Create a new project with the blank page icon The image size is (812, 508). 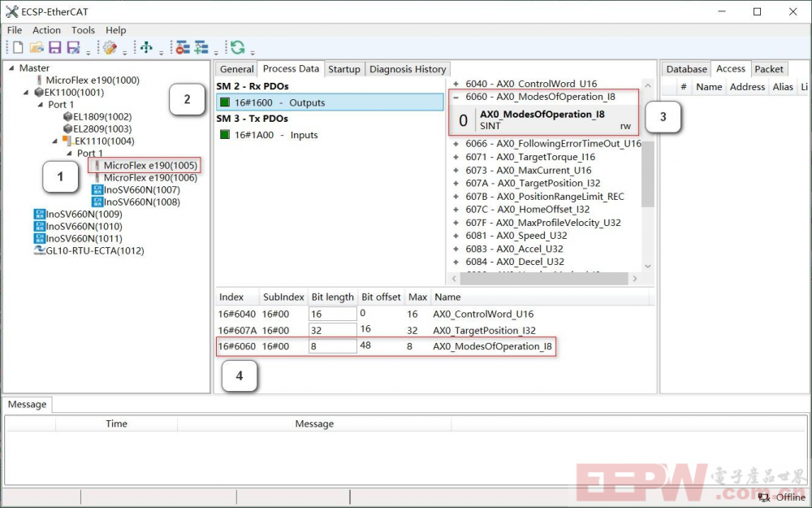coord(18,48)
